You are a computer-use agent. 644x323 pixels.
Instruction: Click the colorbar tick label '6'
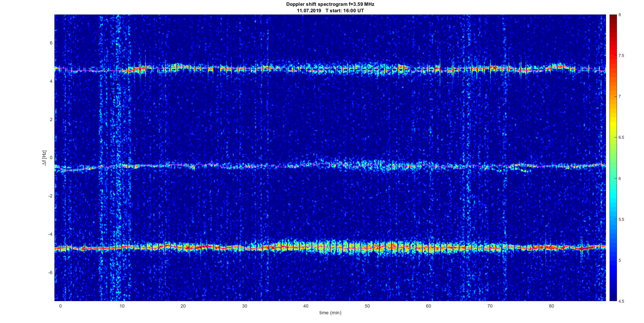[x=620, y=178]
